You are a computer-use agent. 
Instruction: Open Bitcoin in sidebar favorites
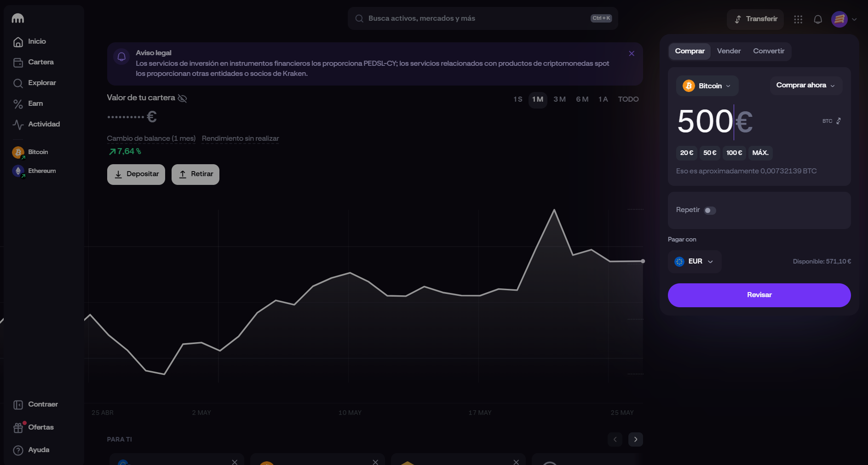(30, 152)
